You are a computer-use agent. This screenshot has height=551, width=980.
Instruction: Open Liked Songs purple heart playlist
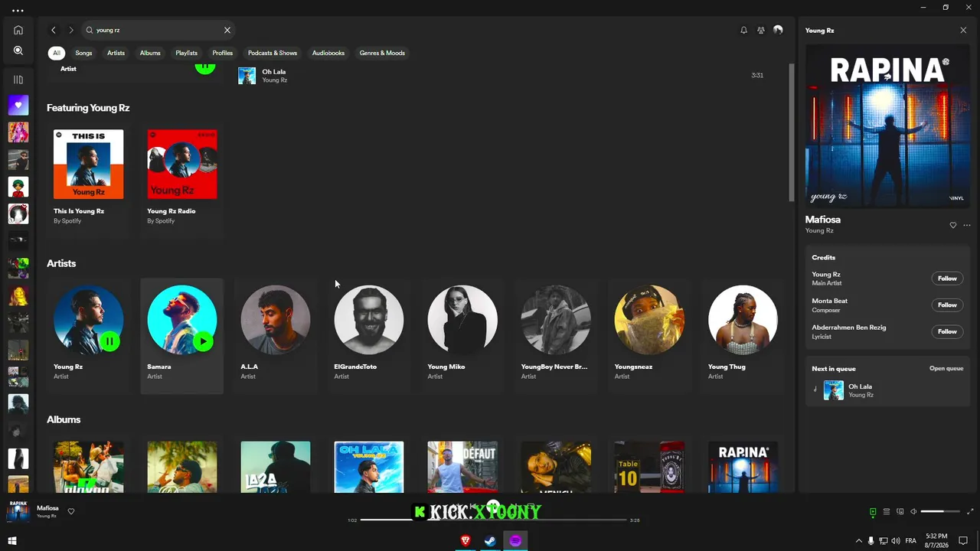(x=18, y=105)
